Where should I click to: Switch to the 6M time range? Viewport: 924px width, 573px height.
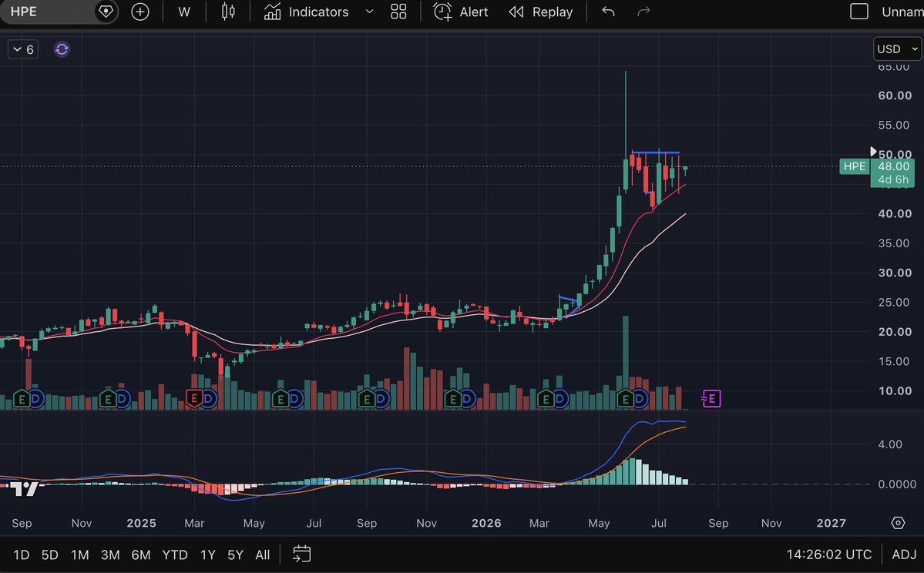(x=141, y=555)
